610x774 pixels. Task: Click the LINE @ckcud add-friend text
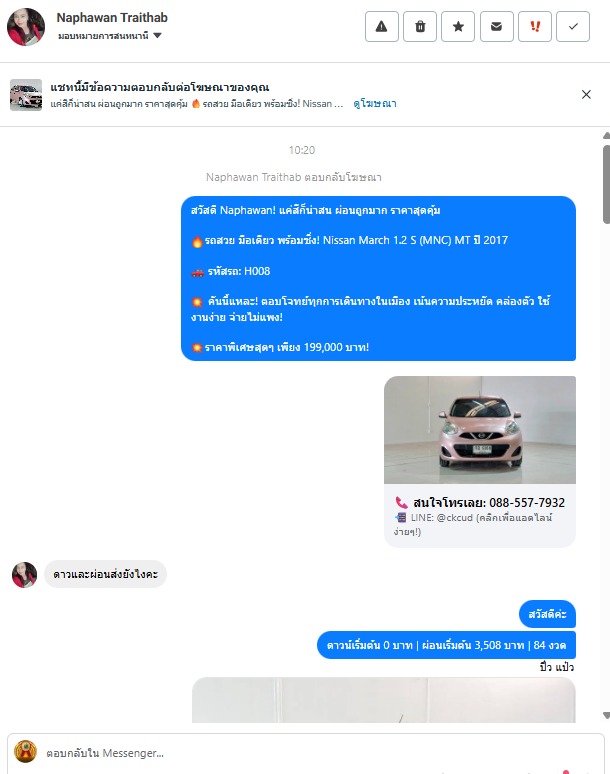[x=473, y=524]
